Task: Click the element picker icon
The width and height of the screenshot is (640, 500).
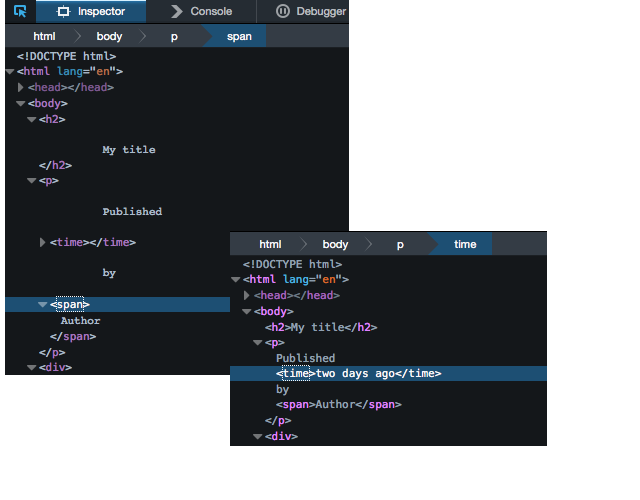Action: [x=20, y=12]
